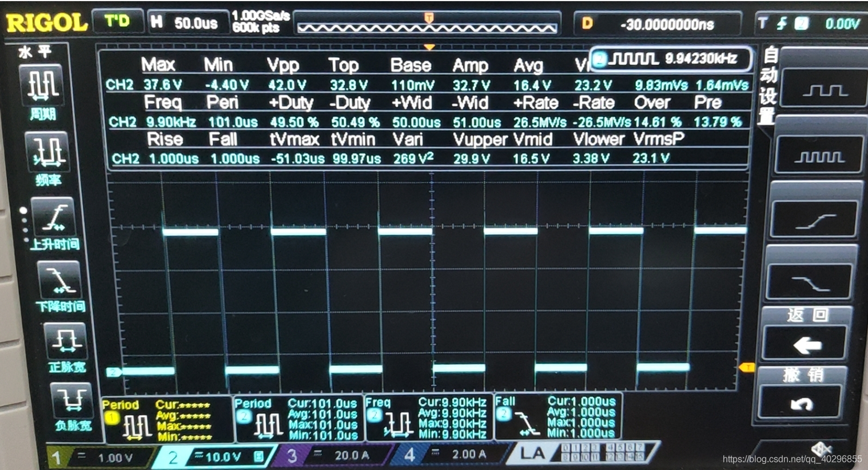Click the Vmid value 16.5 V

(x=531, y=158)
